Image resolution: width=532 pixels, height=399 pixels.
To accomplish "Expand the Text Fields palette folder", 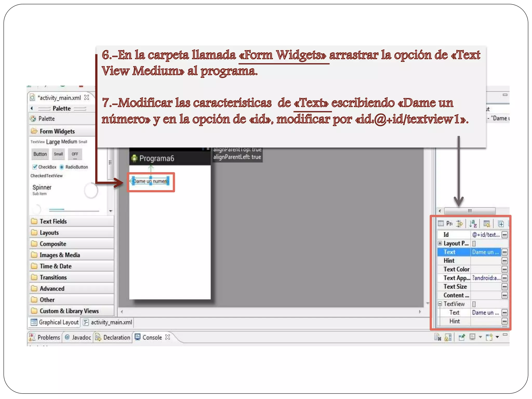I will (72, 221).
